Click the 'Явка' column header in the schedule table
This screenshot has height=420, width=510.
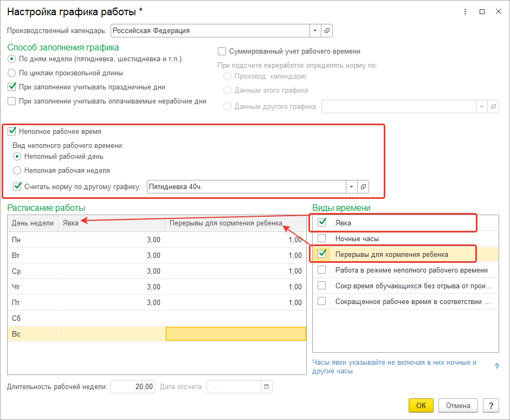pos(111,223)
